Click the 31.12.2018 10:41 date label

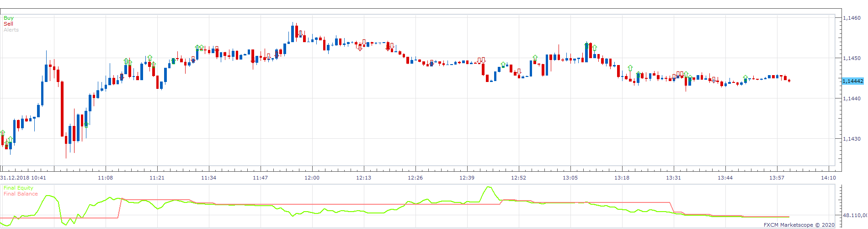click(x=23, y=178)
